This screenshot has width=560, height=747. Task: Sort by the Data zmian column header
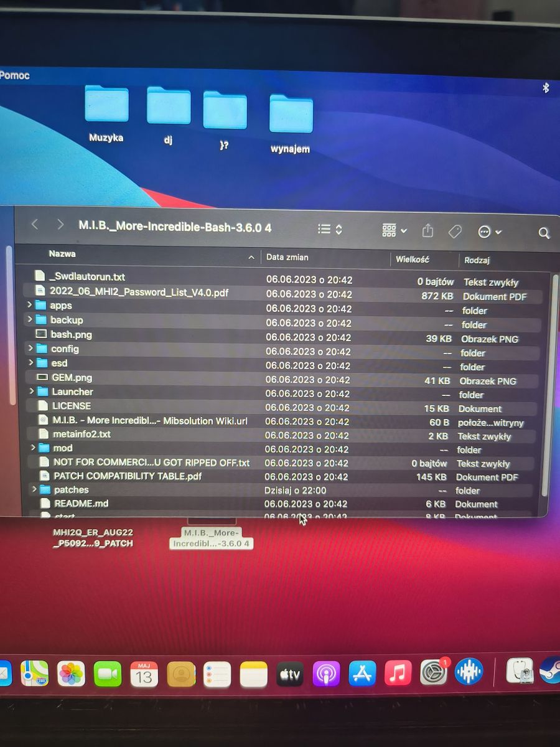(287, 257)
